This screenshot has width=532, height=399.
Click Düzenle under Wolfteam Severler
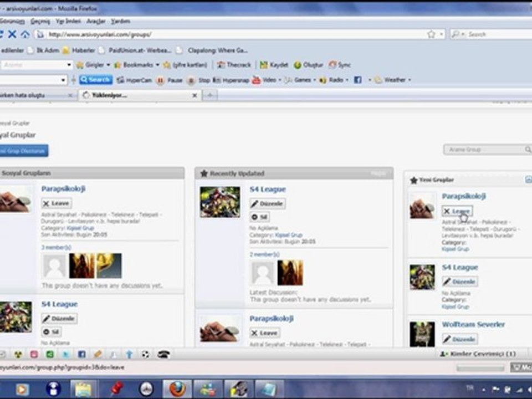[459, 339]
